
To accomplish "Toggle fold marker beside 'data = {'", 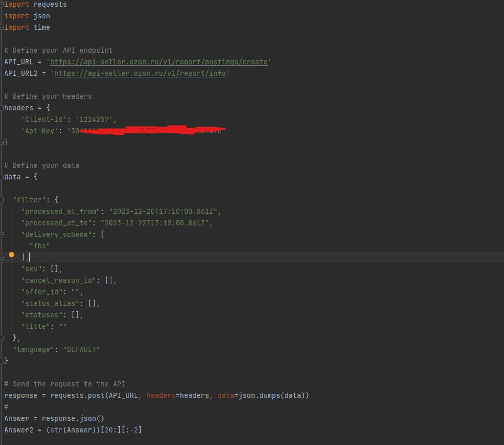I will [2, 177].
